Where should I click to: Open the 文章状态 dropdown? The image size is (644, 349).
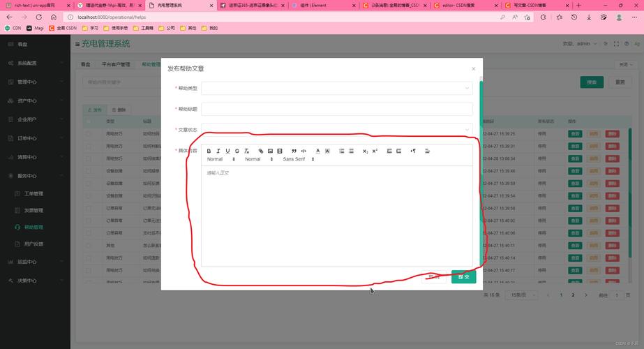pos(336,130)
